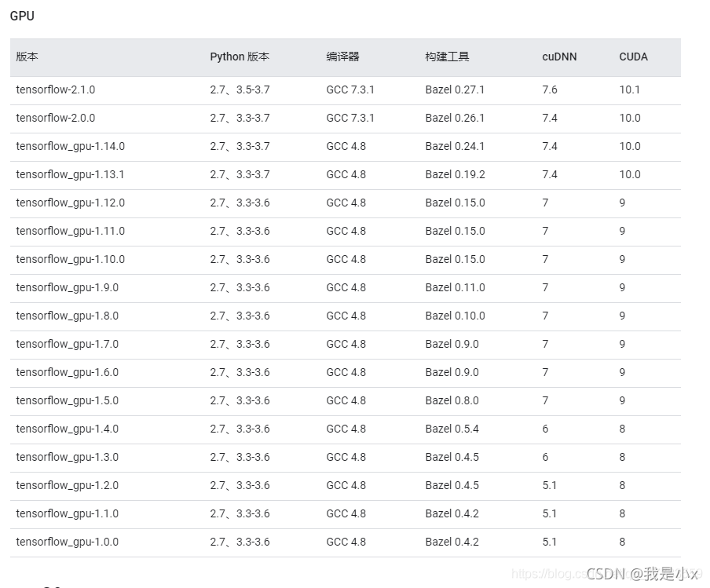Image resolution: width=710 pixels, height=588 pixels.
Task: Click Bazel 0.4.5 in tensorflow_gpu-1.3.0 row
Action: point(452,457)
